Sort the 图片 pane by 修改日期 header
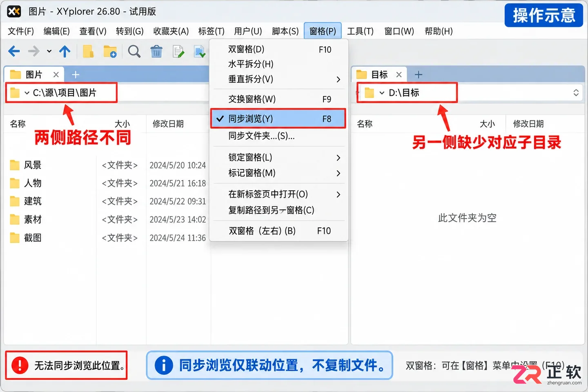Screen dimensions: 588x392 [x=168, y=124]
